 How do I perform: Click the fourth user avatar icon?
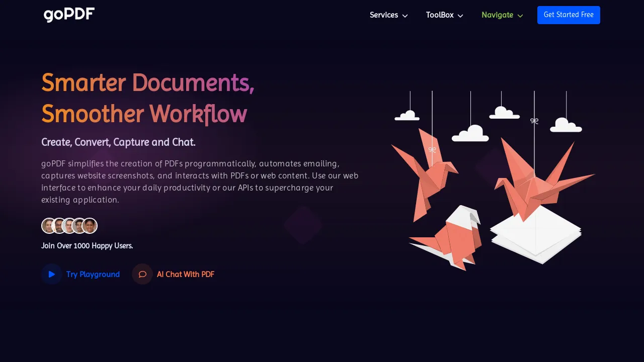[79, 225]
